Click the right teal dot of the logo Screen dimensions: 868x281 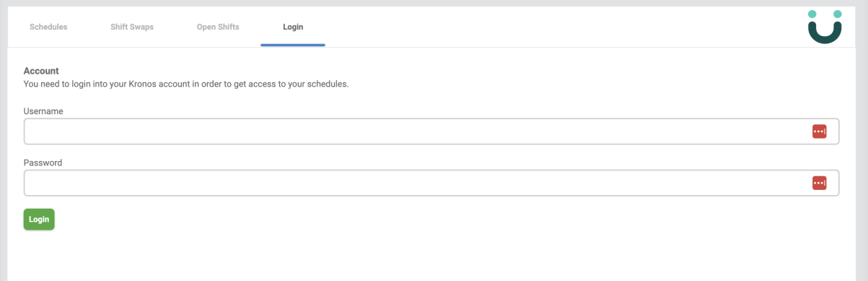pyautogui.click(x=838, y=14)
